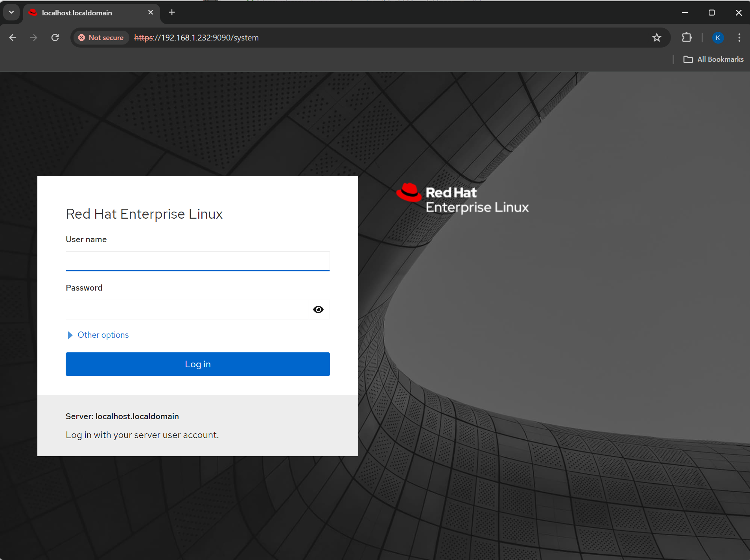The width and height of the screenshot is (750, 560).
Task: Go forward using browser forward arrow
Action: (34, 38)
